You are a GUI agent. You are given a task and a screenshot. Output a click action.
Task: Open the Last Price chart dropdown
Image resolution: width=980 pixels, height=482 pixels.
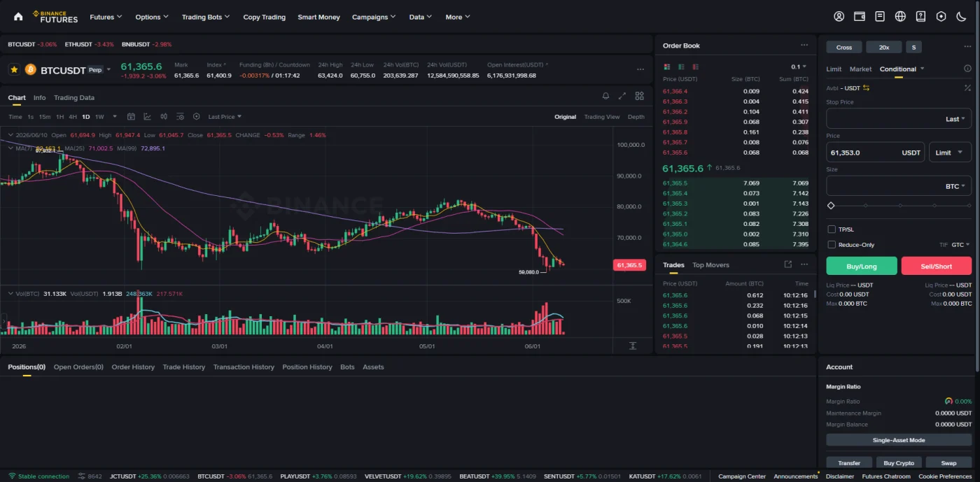tap(225, 117)
